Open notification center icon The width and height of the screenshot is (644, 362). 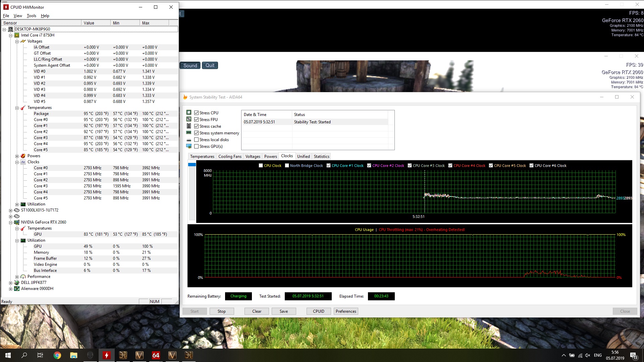(634, 355)
